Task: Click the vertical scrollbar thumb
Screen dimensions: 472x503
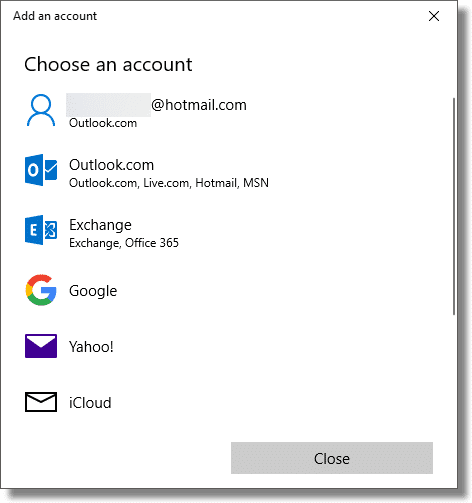Action: pos(454,206)
